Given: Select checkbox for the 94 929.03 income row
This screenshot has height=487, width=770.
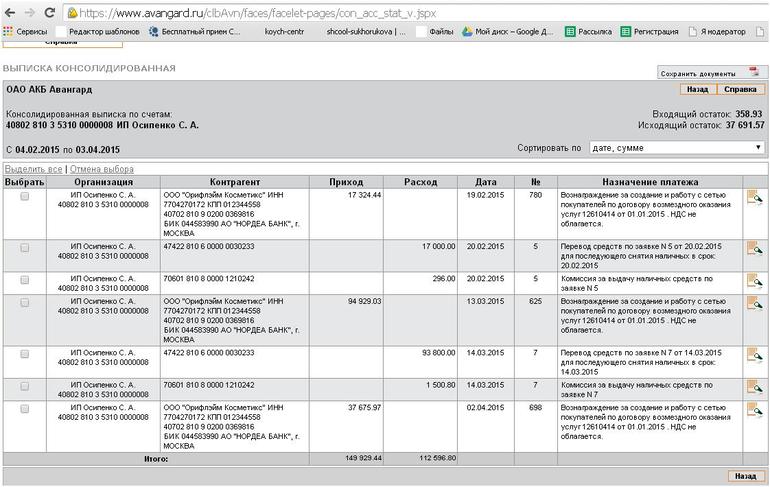Looking at the screenshot, I should point(25,304).
